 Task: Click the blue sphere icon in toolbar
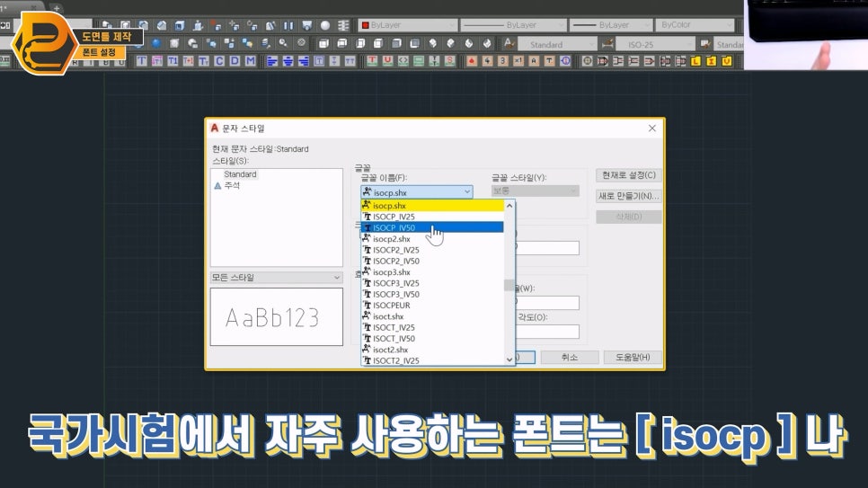[156, 43]
